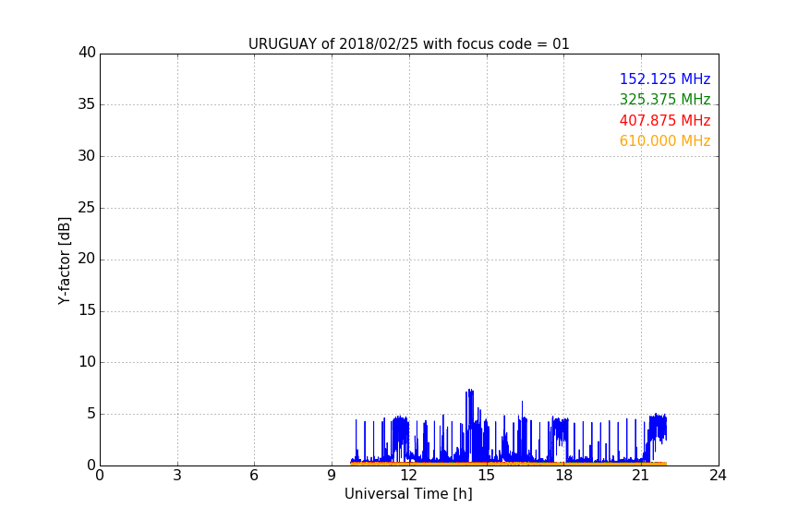Click the y-axis tick label '5'
798x532 pixels.
[x=91, y=414]
